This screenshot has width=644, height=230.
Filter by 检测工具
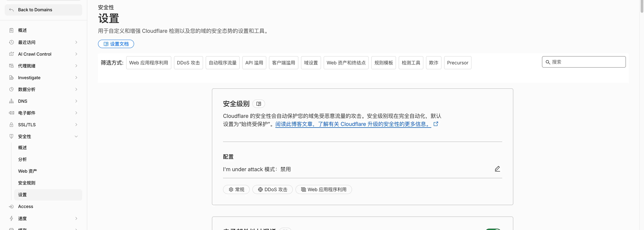coord(411,63)
